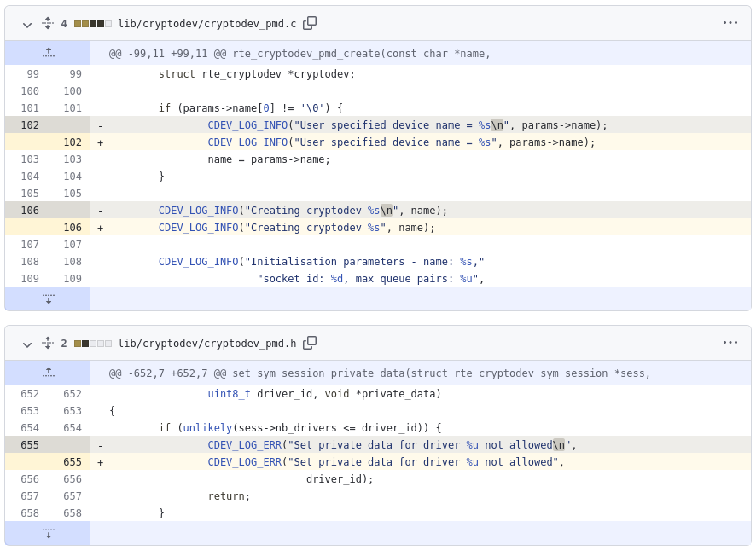Click the change count 4 beside cryptodev_pmd.c

(x=63, y=23)
